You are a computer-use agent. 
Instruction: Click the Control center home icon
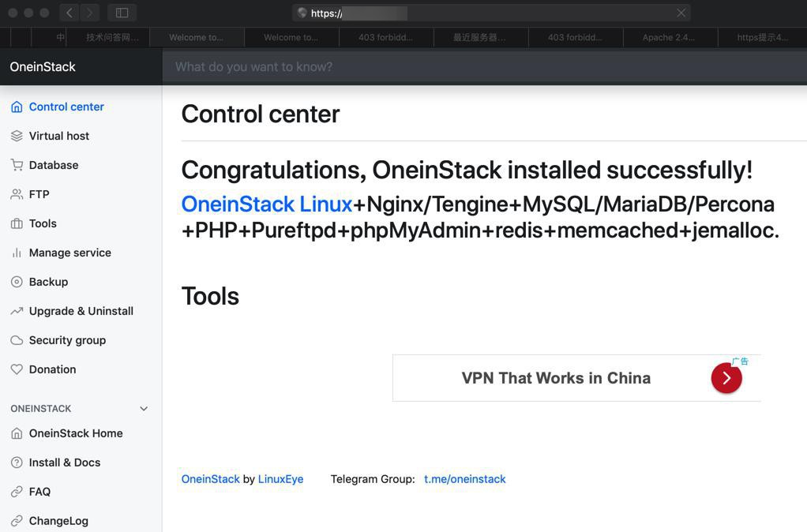tap(17, 107)
